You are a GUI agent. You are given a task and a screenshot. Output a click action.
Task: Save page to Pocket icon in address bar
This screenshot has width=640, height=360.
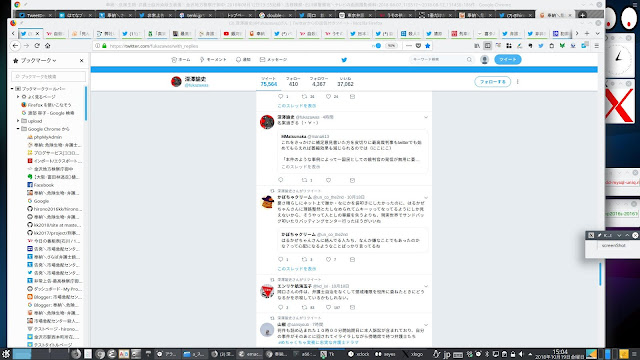click(418, 46)
